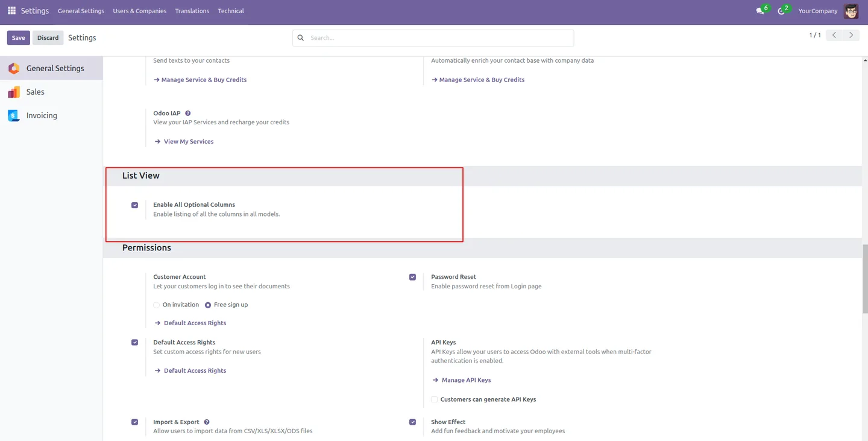Screen dimensions: 868x441
Task: Click the 1 / 1 pager counter
Action: (x=815, y=35)
